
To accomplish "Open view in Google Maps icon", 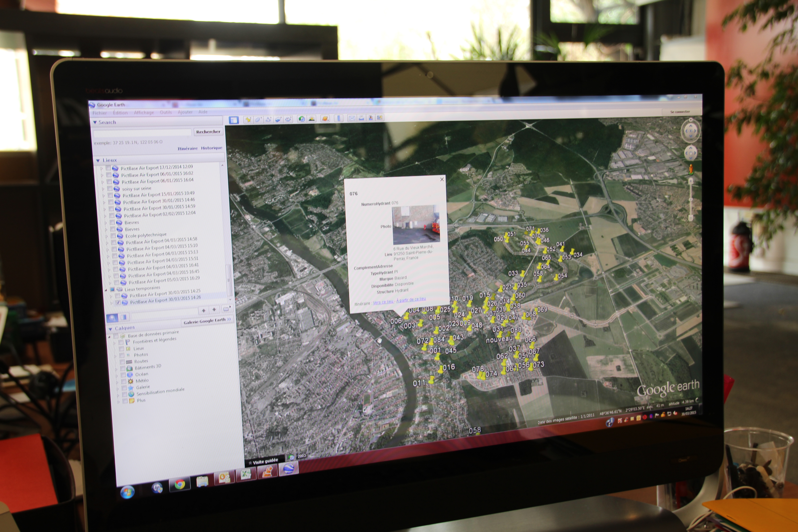I will [x=379, y=117].
